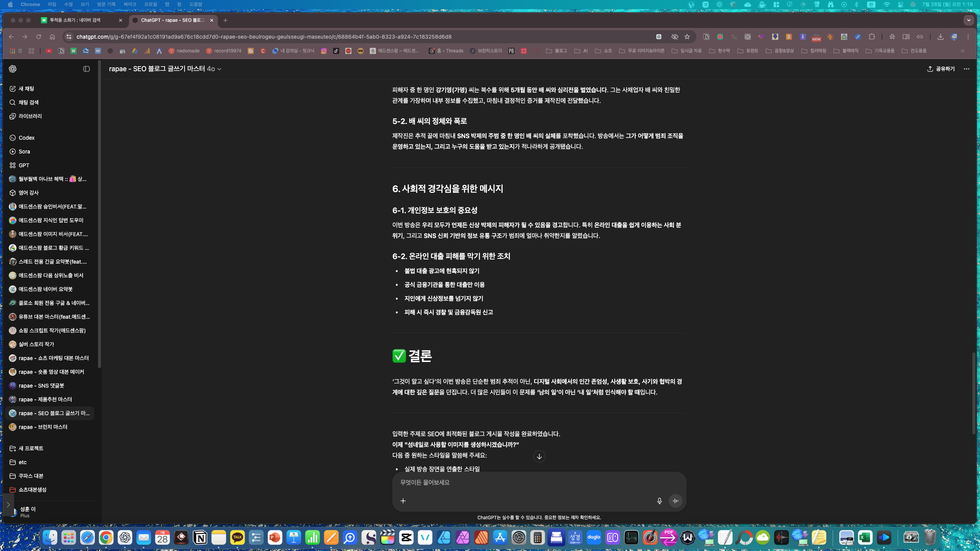Open Chrome downloads icon
Viewport: 980px width, 551px height.
click(x=940, y=37)
